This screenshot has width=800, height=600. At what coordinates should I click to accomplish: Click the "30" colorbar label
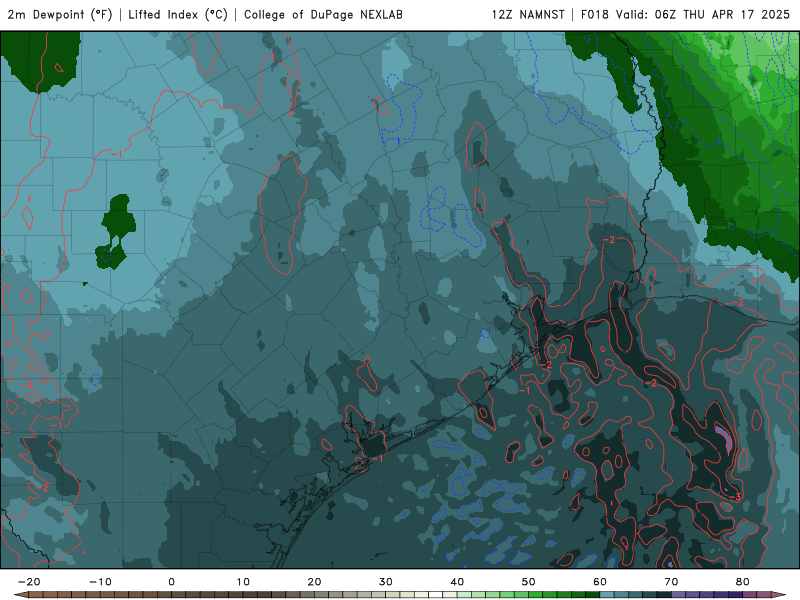(386, 582)
